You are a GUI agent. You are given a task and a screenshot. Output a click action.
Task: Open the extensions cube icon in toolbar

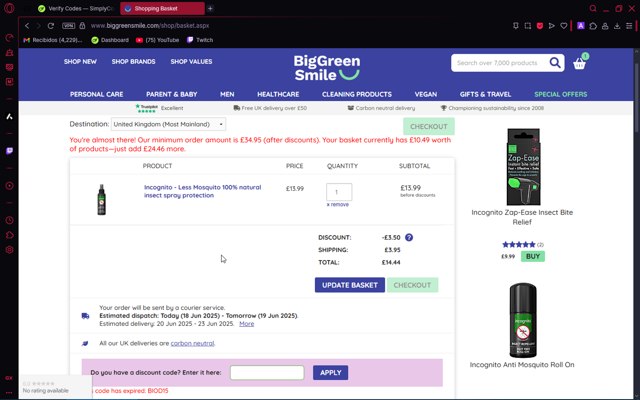click(593, 26)
